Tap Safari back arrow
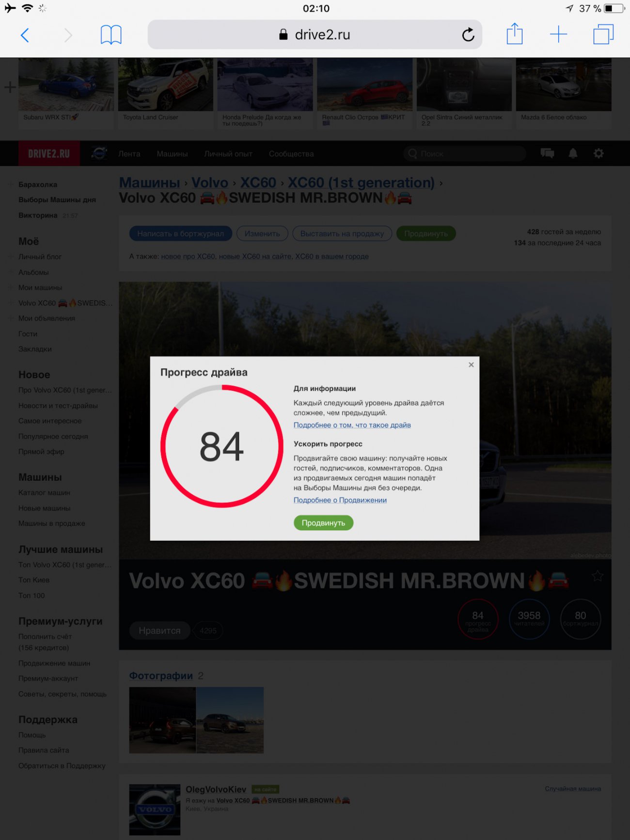This screenshot has width=630, height=840. coord(25,35)
